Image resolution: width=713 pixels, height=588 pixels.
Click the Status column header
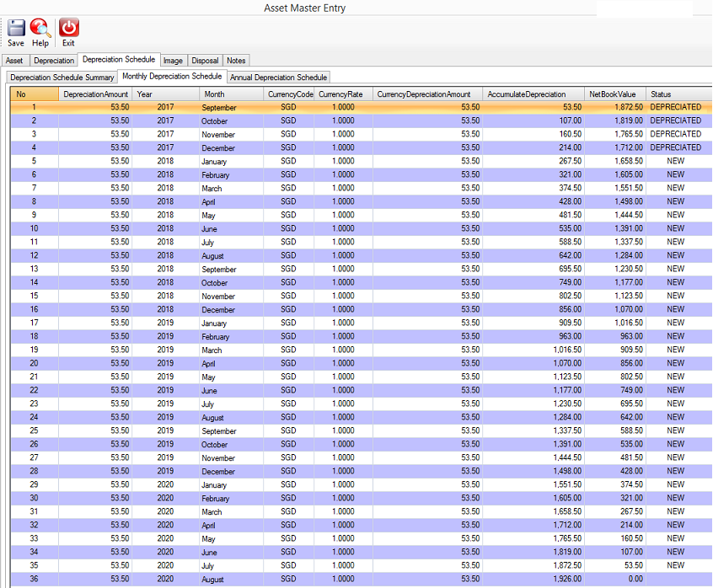coord(678,94)
